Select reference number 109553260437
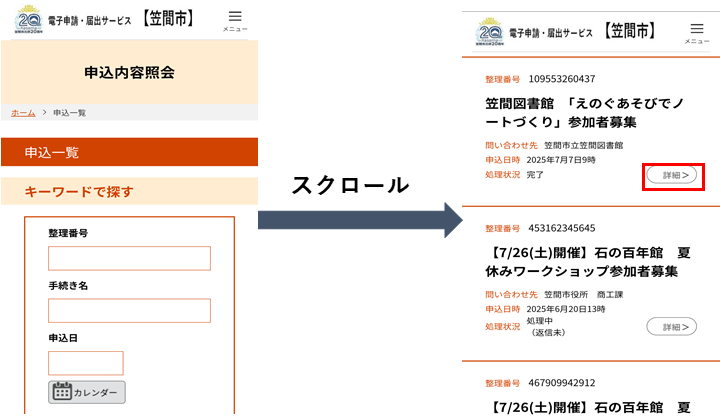This screenshot has height=418, width=721. point(561,79)
